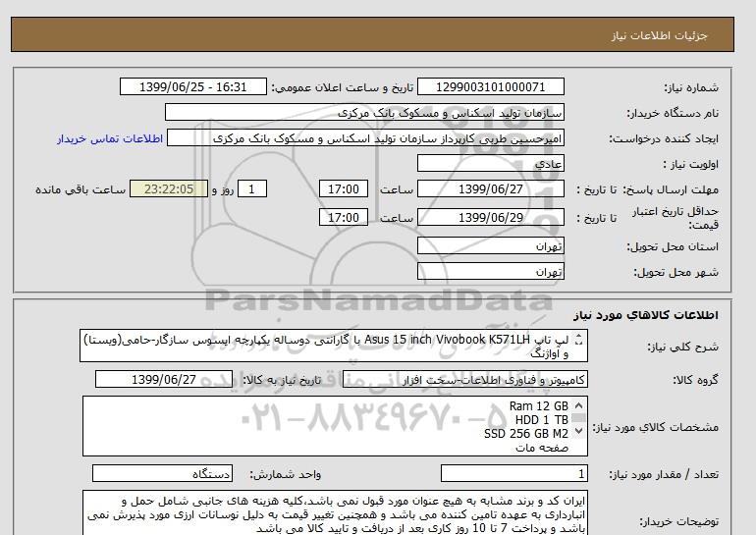756x535 pixels.
Task: Click the اولویت نیاز label
Action: click(690, 164)
